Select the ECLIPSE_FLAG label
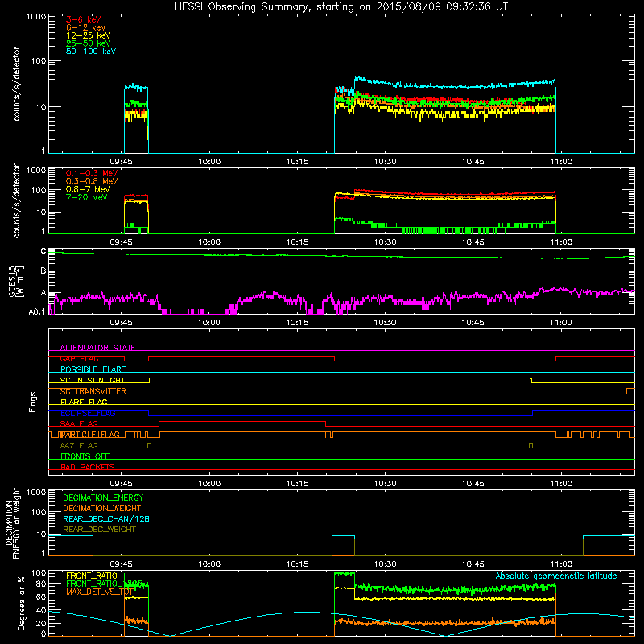This screenshot has width=644, height=644. tap(88, 413)
